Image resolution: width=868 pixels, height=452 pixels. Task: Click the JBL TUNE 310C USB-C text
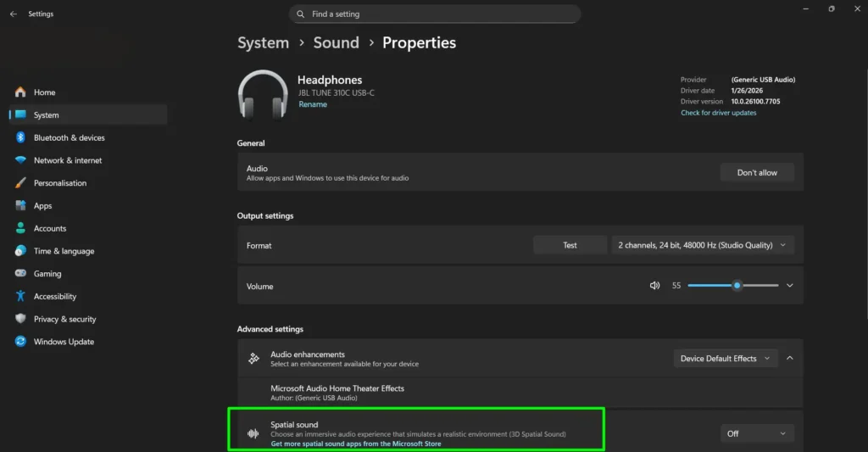click(336, 92)
